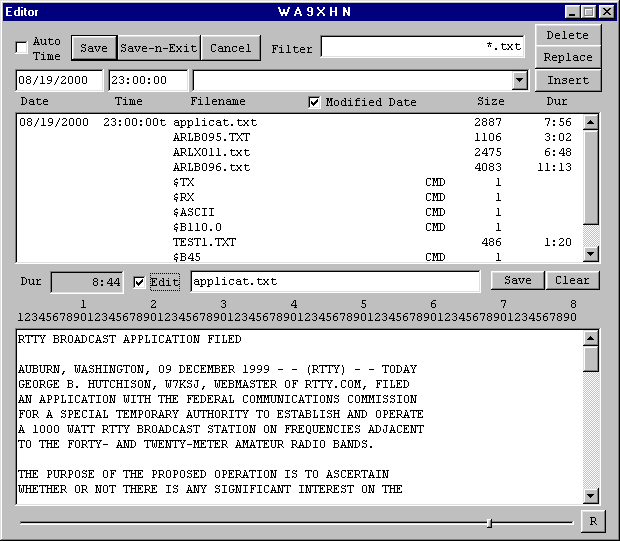Screen dimensions: 620x541
Task: Move the bottom horizontal slider thumb
Action: click(x=490, y=523)
